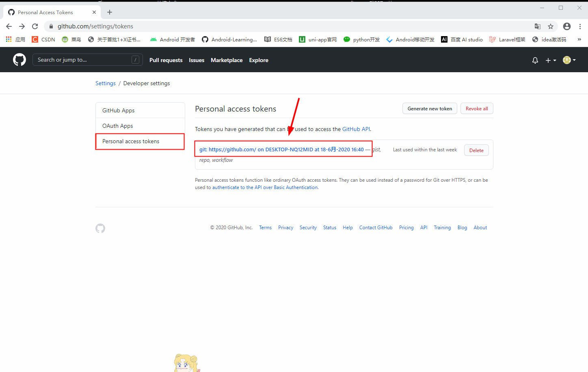The height and width of the screenshot is (372, 588).
Task: Open Pull requests in header
Action: (x=166, y=60)
